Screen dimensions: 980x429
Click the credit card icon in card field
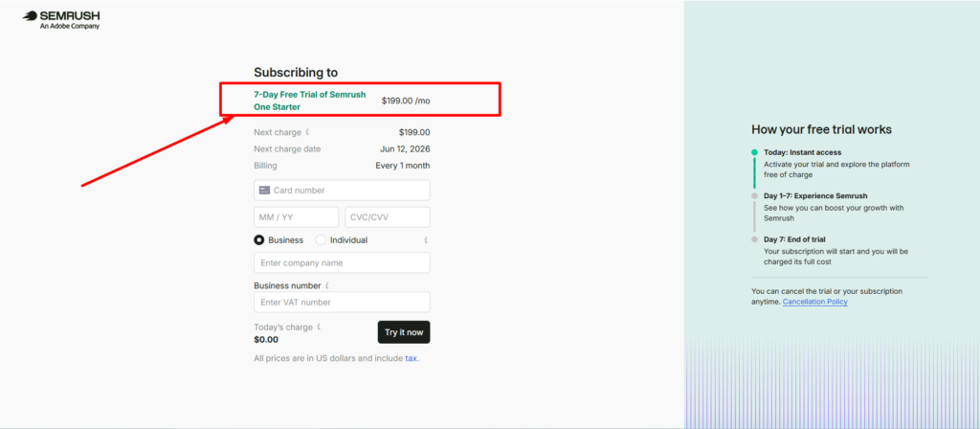(264, 191)
